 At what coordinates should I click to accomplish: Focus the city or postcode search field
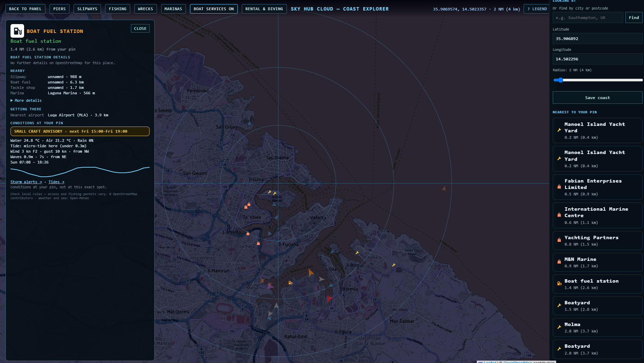pyautogui.click(x=588, y=18)
